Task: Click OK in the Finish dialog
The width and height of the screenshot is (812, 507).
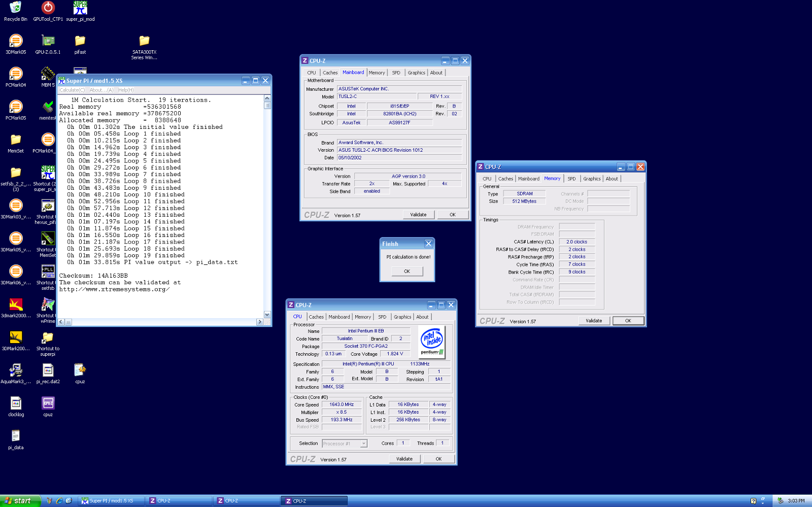Action: [407, 272]
